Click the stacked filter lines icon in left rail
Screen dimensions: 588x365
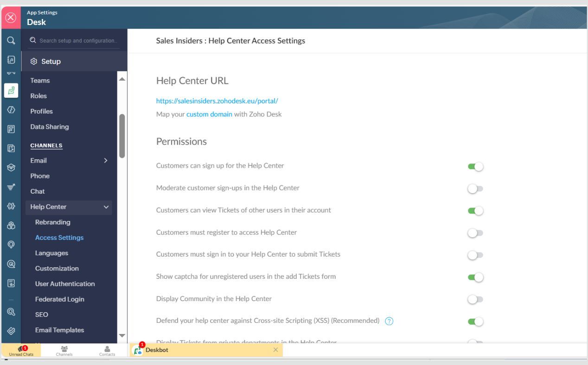coord(10,187)
